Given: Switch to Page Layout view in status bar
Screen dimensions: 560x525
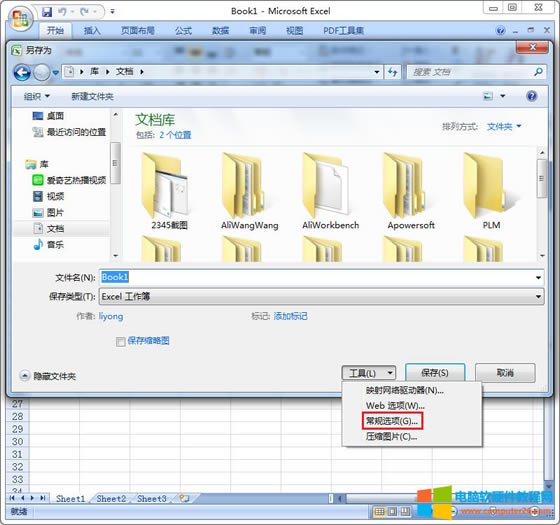Looking at the screenshot, I should 392,511.
